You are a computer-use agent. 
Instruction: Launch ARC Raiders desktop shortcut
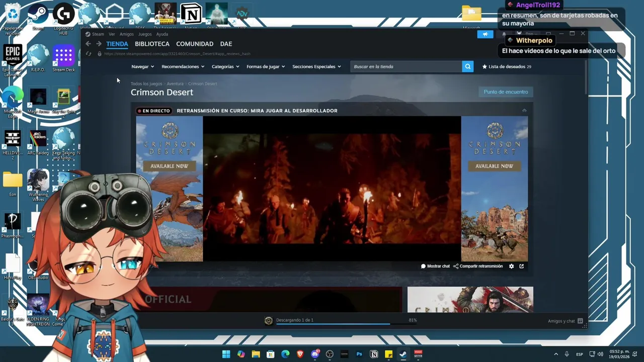38,143
